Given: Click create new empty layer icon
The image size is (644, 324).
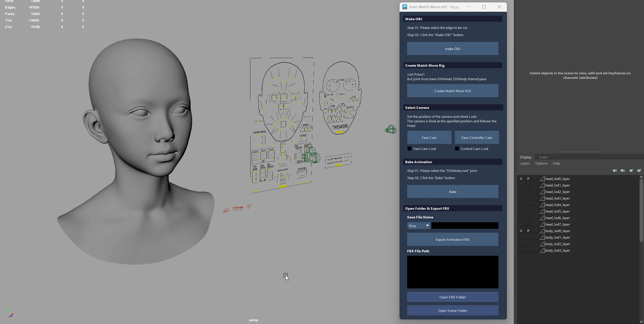Looking at the screenshot, I should [631, 171].
